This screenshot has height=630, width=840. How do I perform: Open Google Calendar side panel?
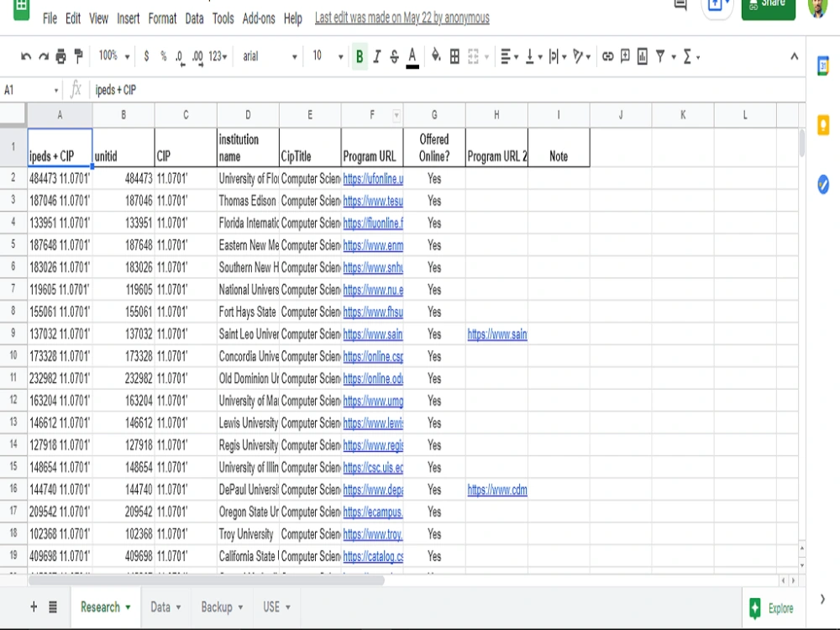pyautogui.click(x=823, y=66)
